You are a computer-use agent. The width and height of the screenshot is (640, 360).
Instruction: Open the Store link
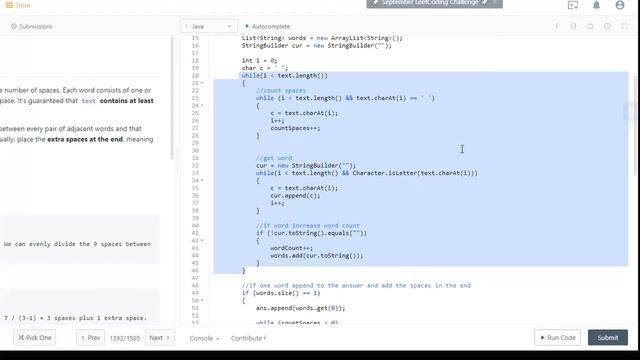18,5
